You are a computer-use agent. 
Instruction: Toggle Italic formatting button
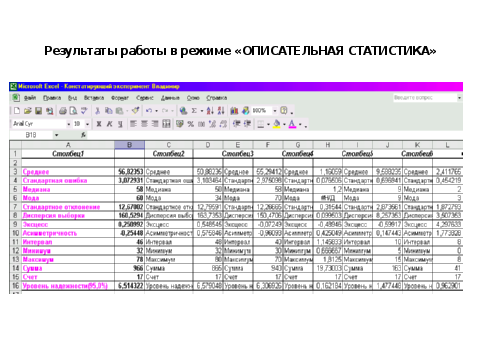[109, 124]
